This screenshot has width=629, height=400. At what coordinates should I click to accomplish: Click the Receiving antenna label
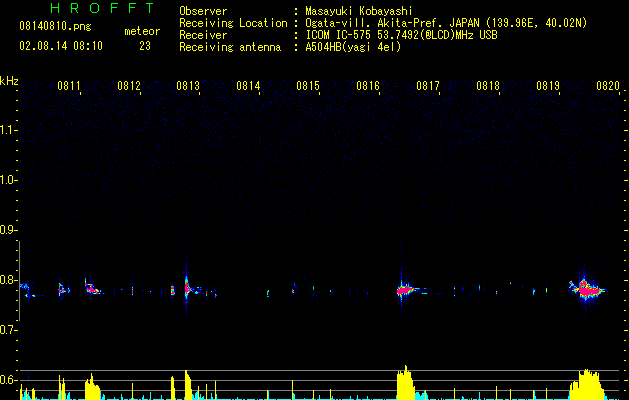230,47
